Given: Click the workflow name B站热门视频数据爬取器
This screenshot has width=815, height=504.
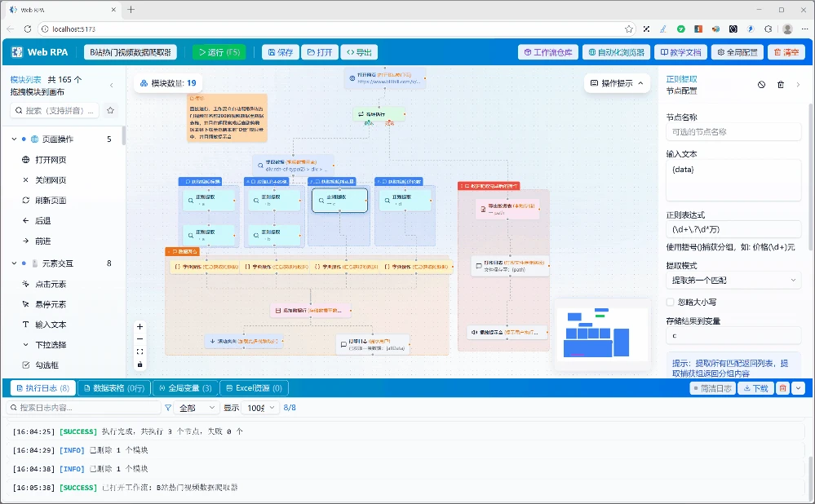Looking at the screenshot, I should [x=131, y=52].
